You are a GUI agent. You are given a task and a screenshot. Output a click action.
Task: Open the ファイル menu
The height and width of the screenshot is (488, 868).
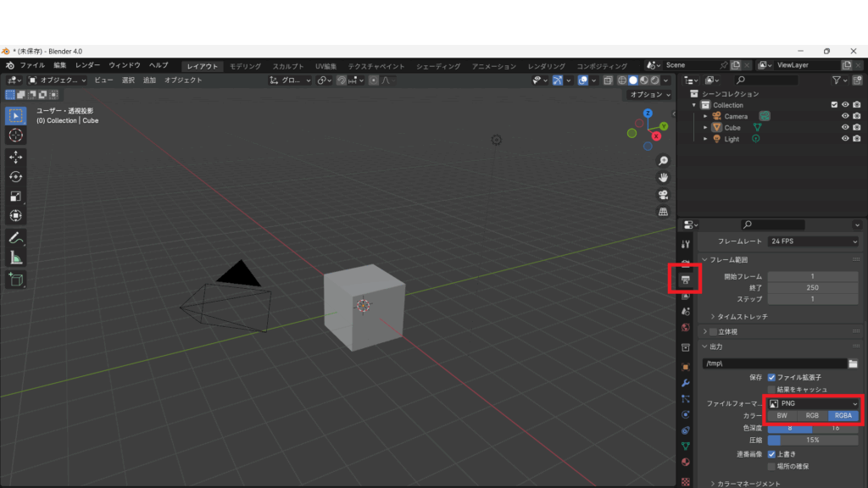coord(33,65)
